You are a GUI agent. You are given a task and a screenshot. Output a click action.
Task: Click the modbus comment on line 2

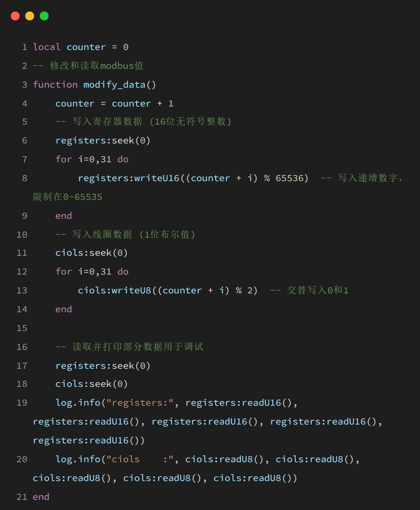pos(96,66)
